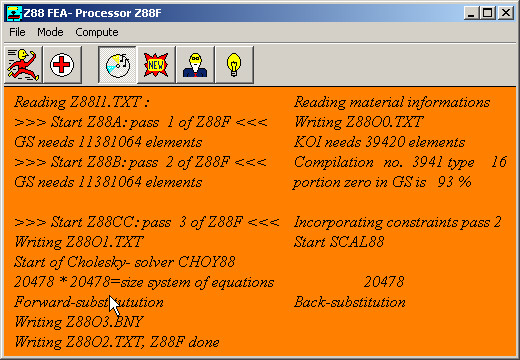Click the red cross help icon
520x360 pixels.
point(62,65)
